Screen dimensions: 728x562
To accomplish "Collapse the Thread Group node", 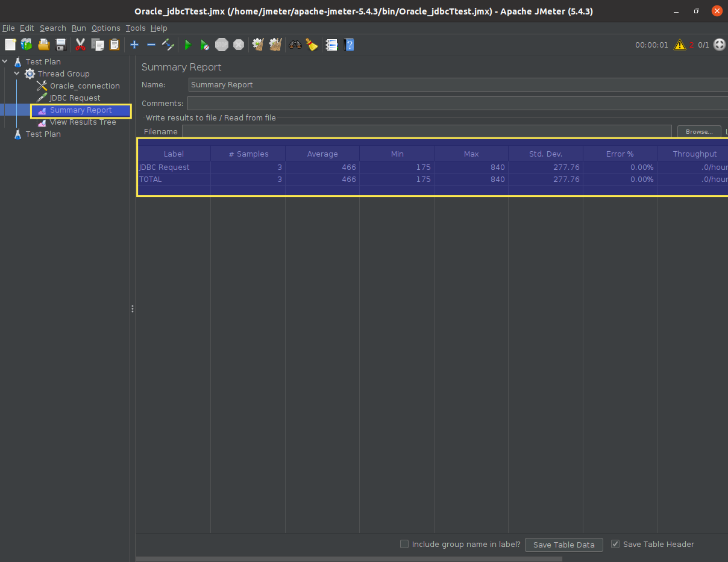I will point(17,73).
